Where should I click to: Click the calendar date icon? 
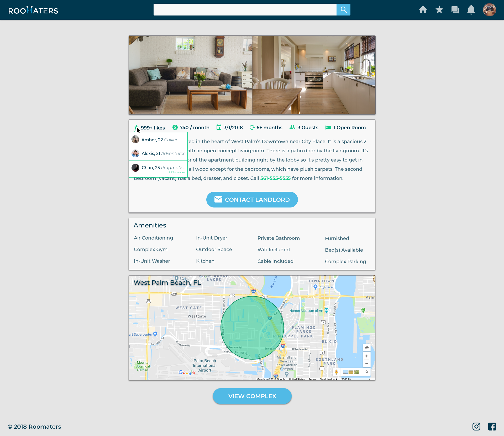coord(219,127)
